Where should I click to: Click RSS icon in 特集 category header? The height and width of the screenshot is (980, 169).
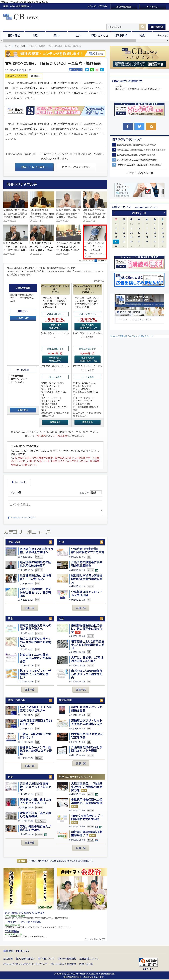coord(50,777)
